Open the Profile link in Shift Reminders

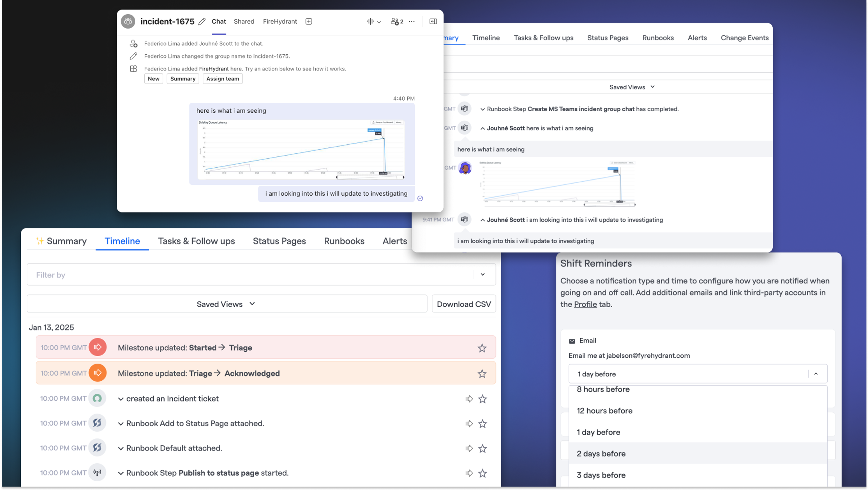(x=585, y=304)
